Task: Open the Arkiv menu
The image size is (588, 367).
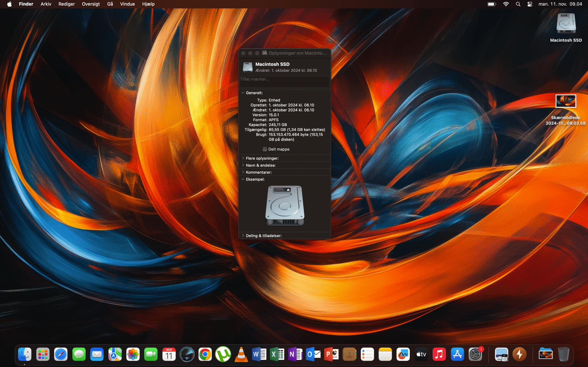Action: (x=46, y=4)
